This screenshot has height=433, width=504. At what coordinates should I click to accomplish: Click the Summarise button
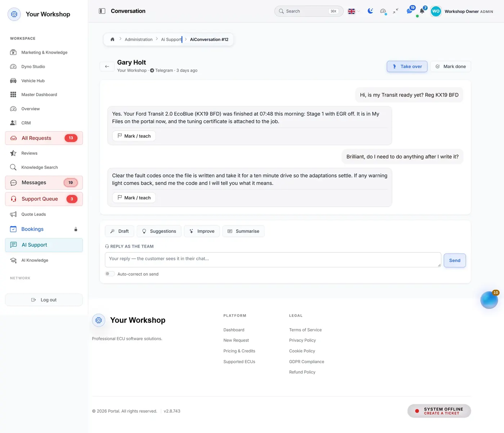click(243, 231)
